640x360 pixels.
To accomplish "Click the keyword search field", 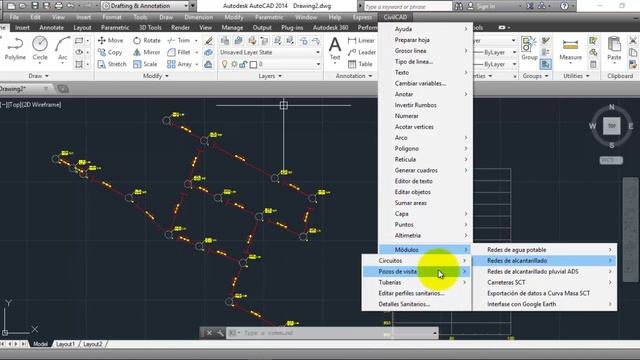I will (x=407, y=6).
